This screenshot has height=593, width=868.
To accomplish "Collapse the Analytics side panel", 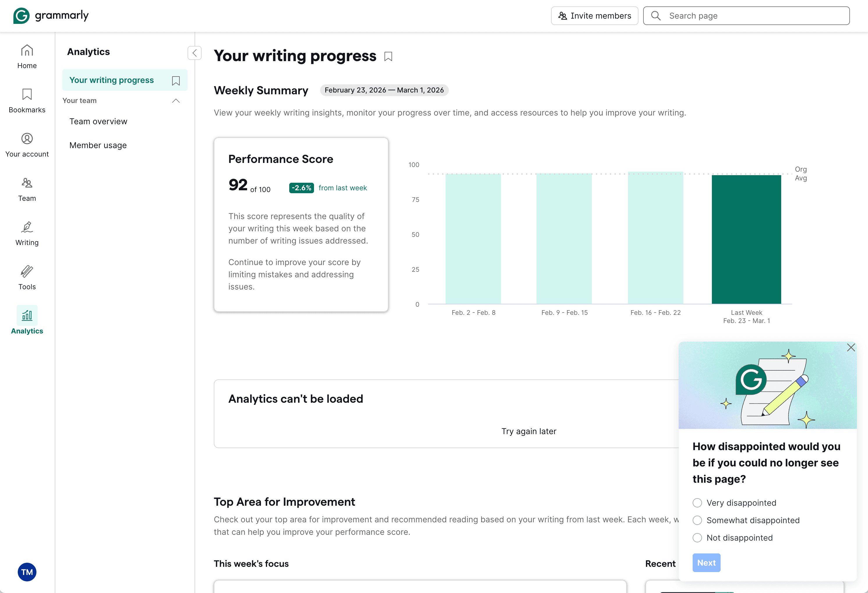I will (x=194, y=53).
